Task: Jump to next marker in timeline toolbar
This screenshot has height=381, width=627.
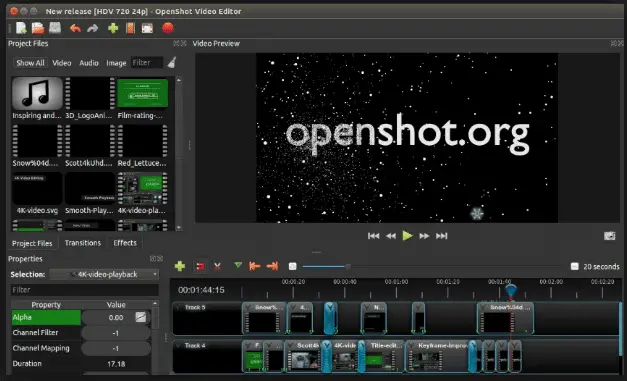Action: coord(272,266)
